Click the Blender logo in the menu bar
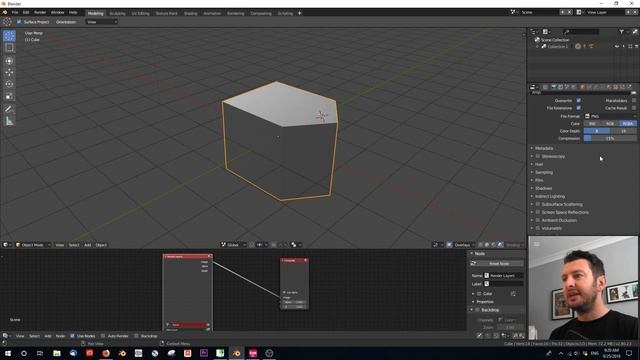 [x=5, y=13]
